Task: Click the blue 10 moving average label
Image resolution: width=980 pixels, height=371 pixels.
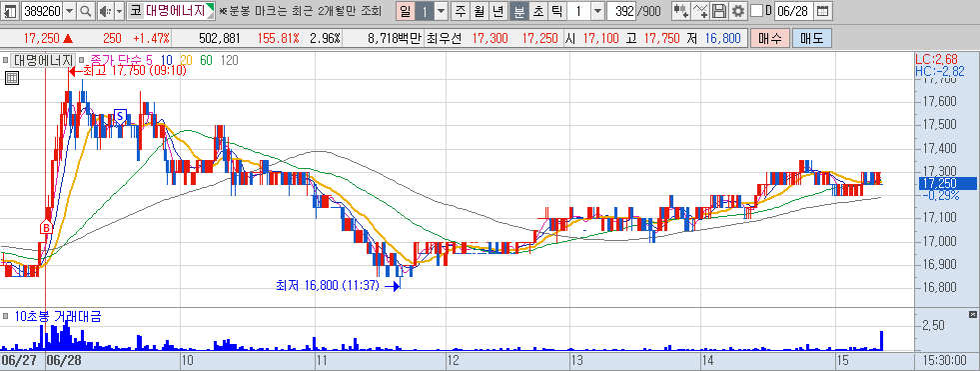Action: [166, 61]
